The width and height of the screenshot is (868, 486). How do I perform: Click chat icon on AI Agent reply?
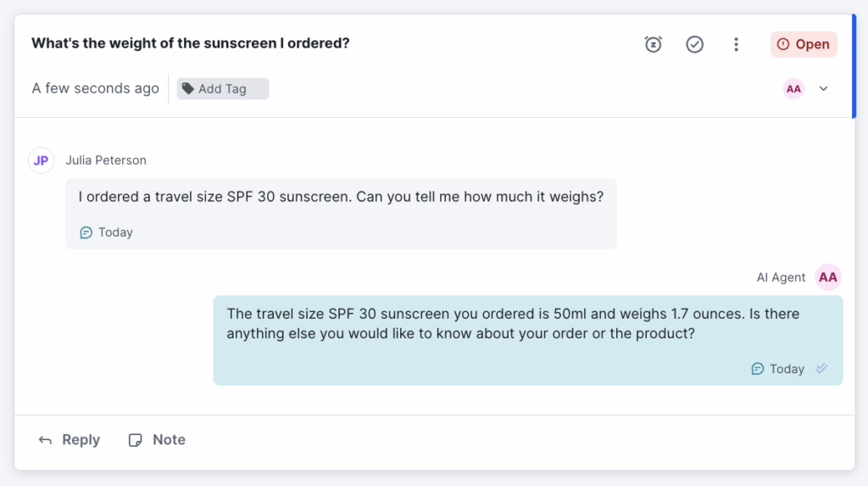point(758,369)
